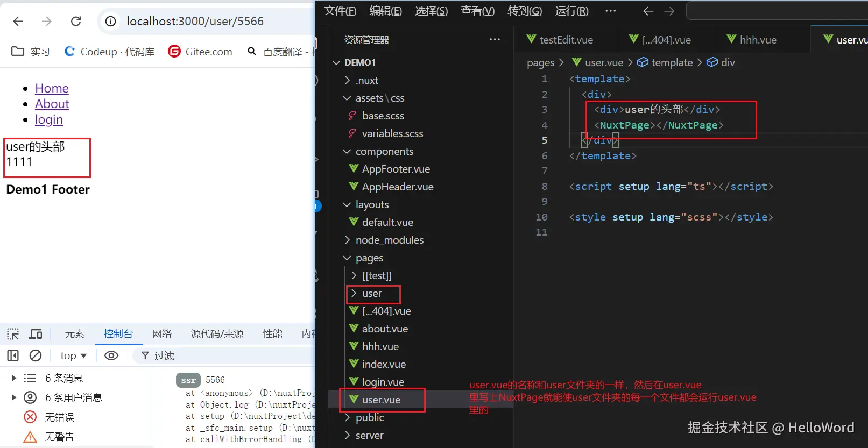The width and height of the screenshot is (868, 448).
Task: Open [...404].vue in the explorer tree
Action: (420, 311)
